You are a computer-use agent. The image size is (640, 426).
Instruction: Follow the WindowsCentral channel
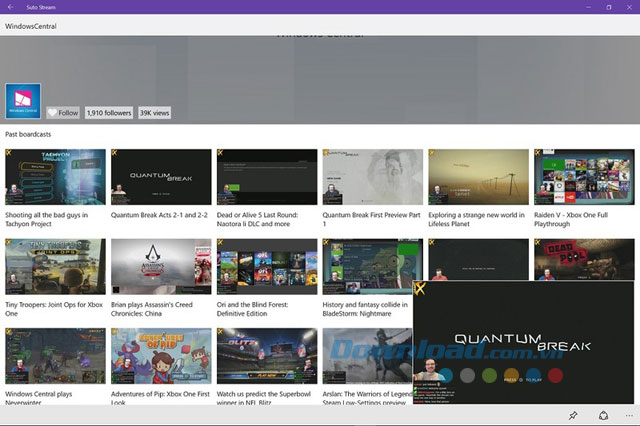click(x=63, y=113)
